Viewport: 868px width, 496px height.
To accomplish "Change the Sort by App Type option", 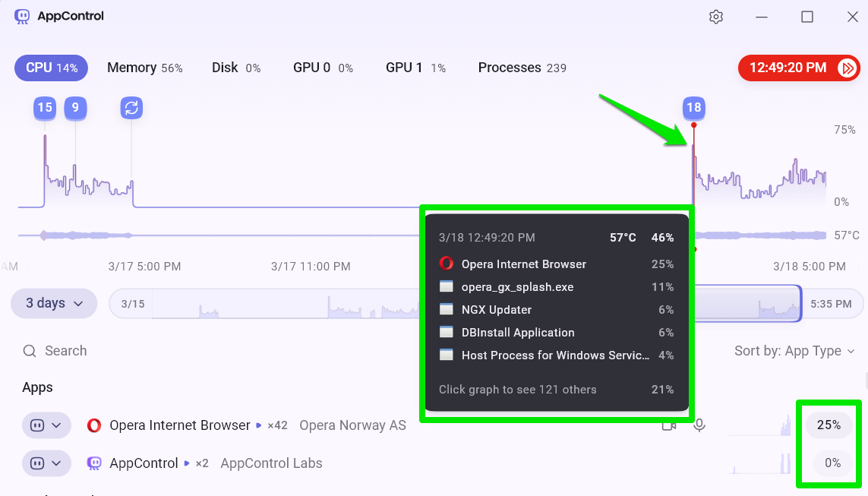I will click(x=794, y=351).
